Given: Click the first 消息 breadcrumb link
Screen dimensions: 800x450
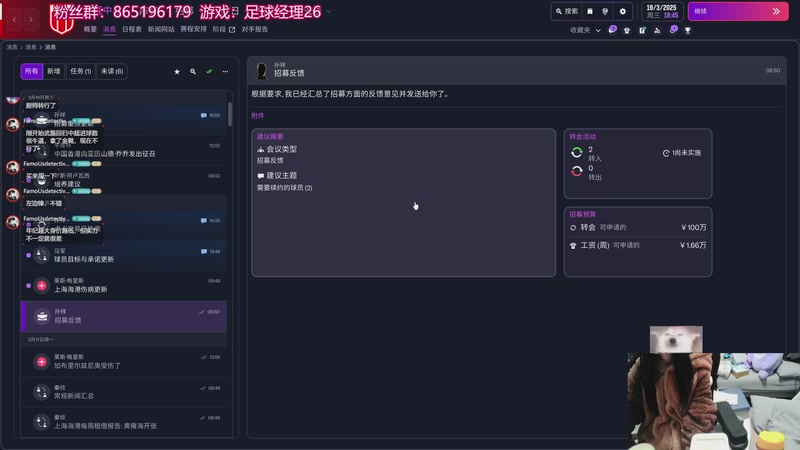Looking at the screenshot, I should [12, 47].
